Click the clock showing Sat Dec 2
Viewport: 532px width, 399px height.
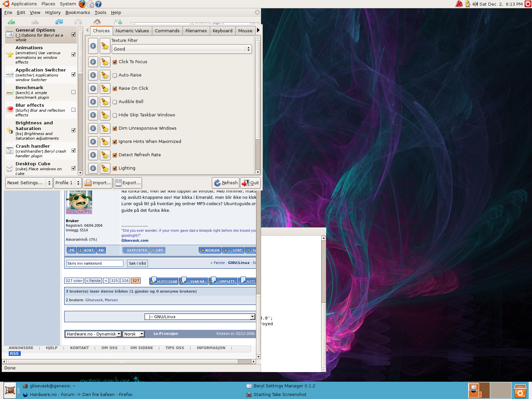tap(501, 4)
